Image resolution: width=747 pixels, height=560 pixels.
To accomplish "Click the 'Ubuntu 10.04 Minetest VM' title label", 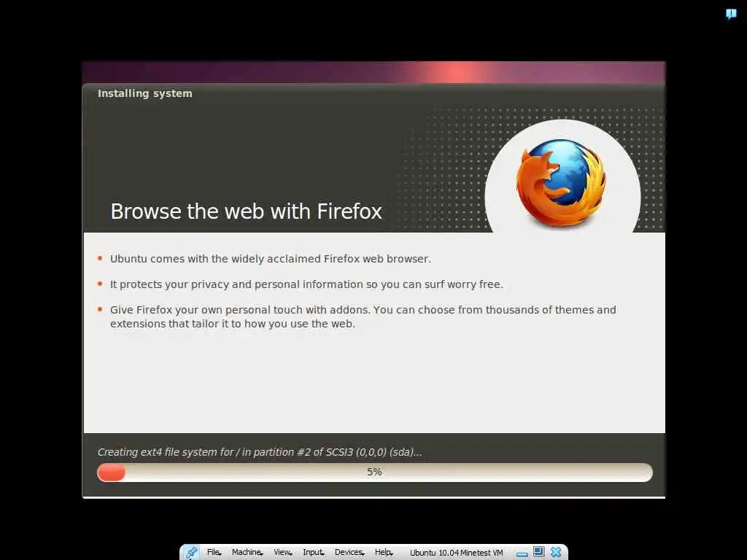I will (457, 553).
